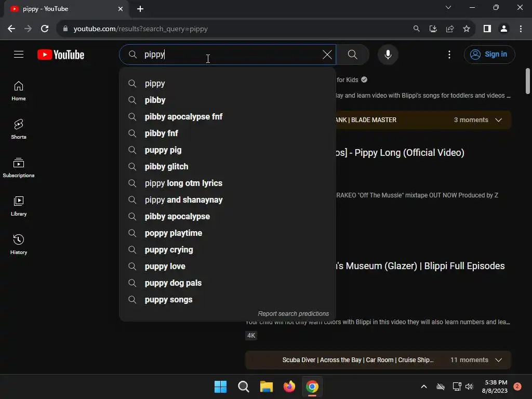Pick "puppy dog pals" suggestion
The width and height of the screenshot is (532, 399).
(228, 283)
